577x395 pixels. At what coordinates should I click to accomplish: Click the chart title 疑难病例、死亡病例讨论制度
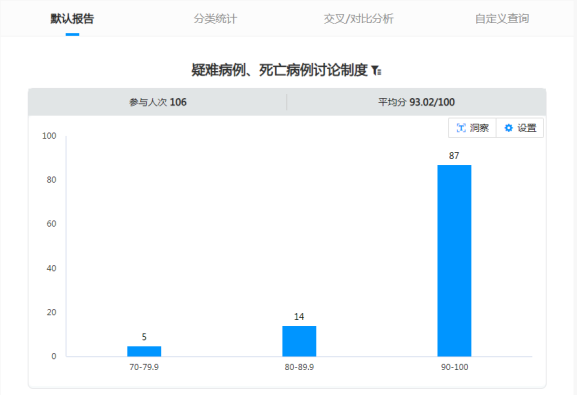[x=280, y=70]
